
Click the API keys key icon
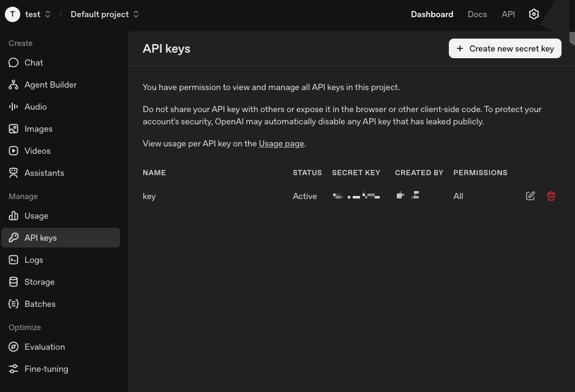13,238
